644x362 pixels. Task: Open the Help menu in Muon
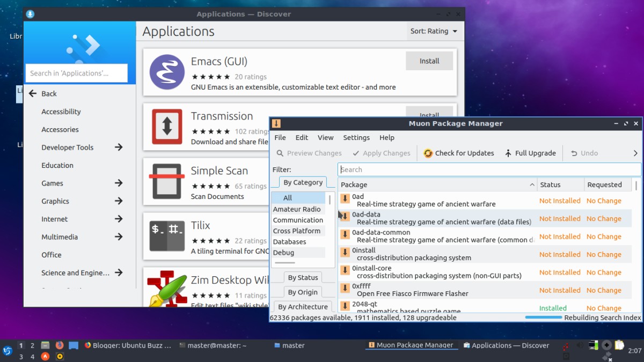[x=387, y=137]
